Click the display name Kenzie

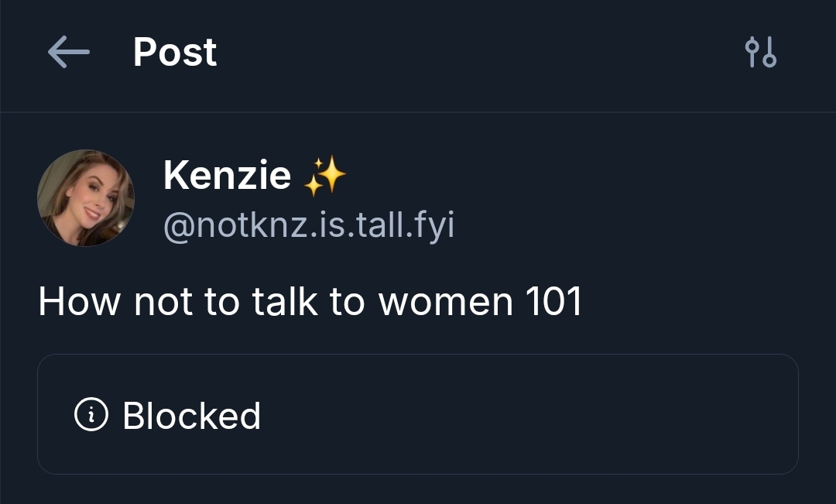pyautogui.click(x=227, y=176)
